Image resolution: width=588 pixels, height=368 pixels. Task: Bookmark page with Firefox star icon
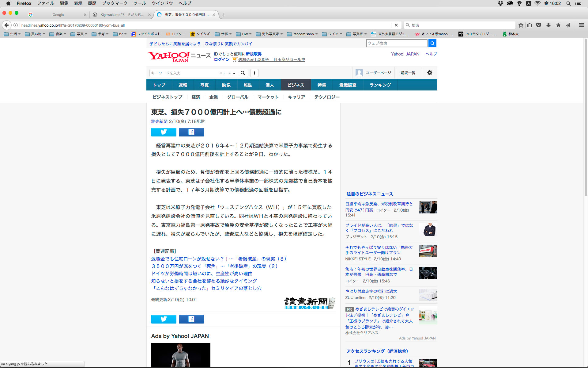(x=521, y=25)
